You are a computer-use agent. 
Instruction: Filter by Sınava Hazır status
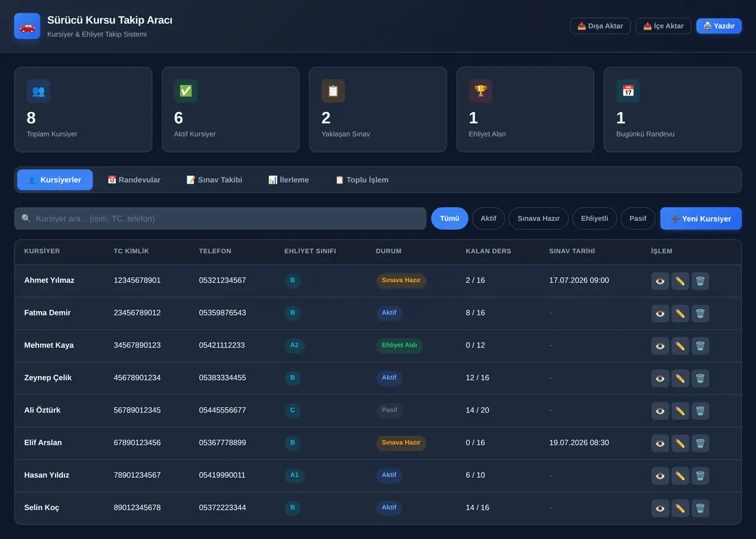[539, 218]
